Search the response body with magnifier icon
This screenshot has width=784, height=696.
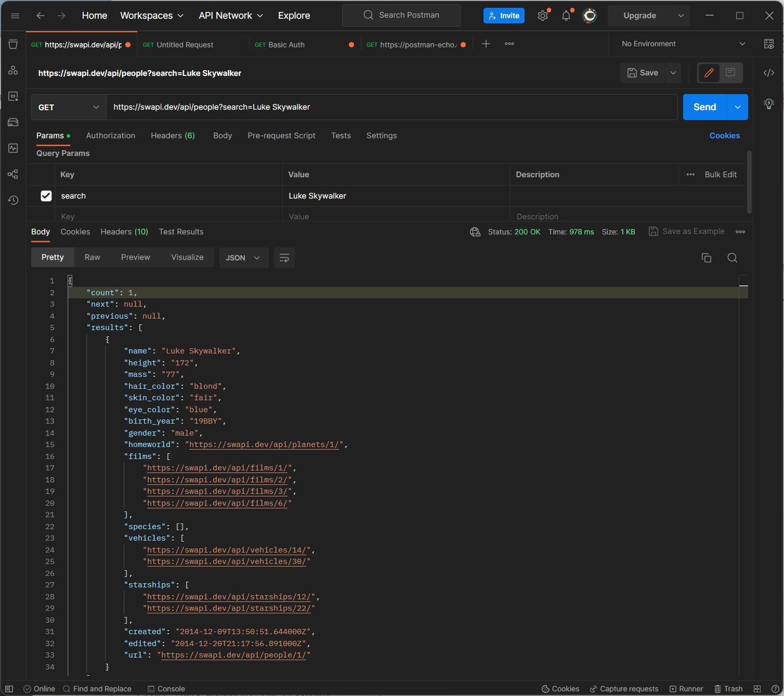coord(732,258)
